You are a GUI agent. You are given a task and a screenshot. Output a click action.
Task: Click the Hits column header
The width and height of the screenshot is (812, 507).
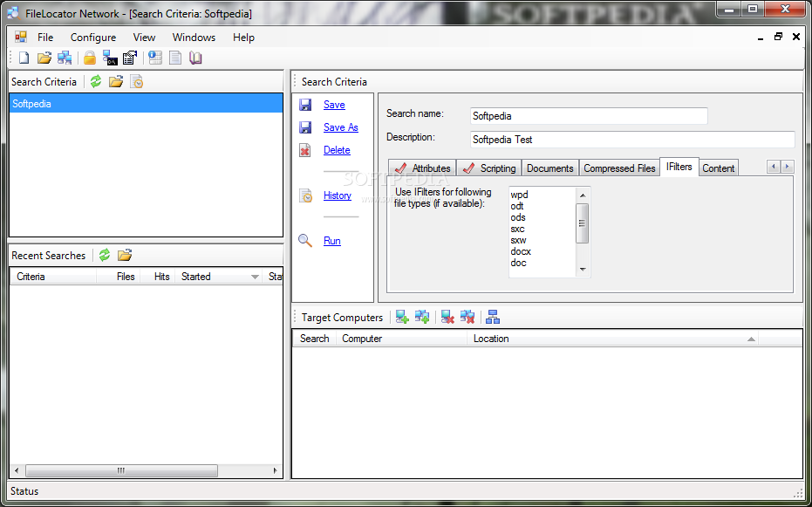[x=158, y=277]
